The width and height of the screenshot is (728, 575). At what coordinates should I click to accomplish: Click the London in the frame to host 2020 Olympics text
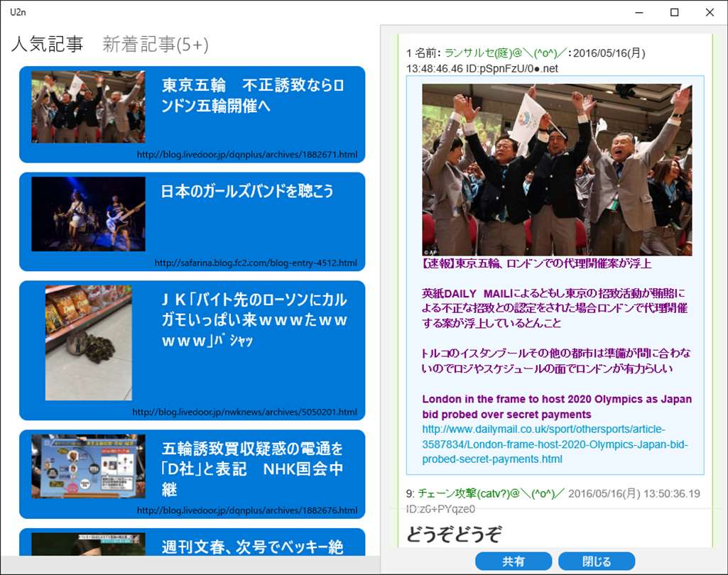[x=557, y=407]
